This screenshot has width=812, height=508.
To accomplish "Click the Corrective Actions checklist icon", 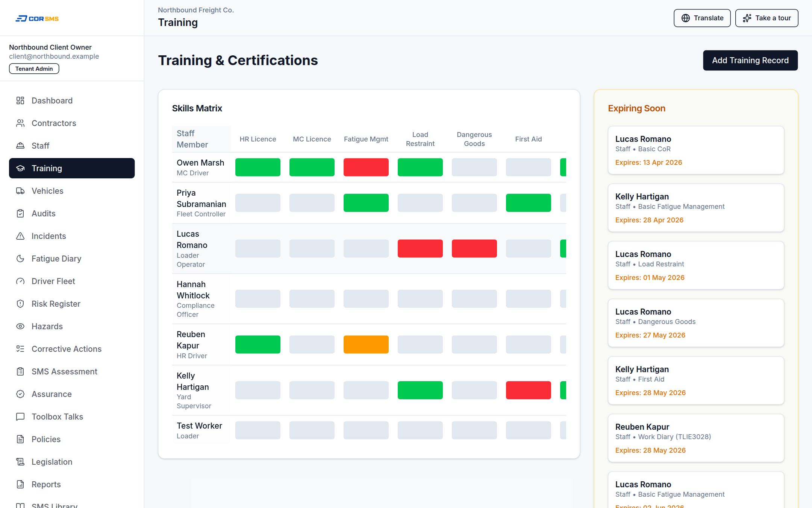I will (20, 349).
